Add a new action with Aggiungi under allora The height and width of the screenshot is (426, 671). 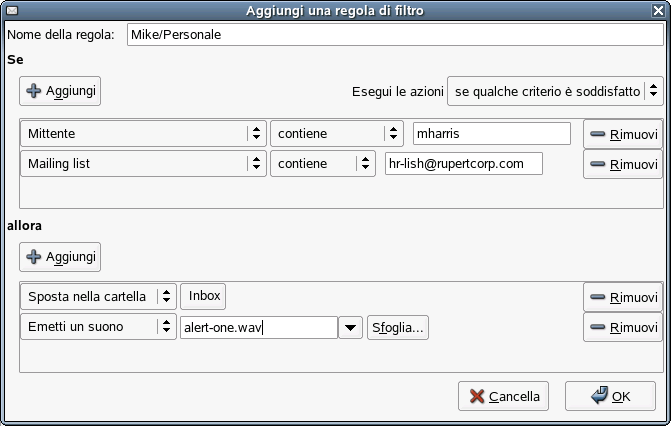(60, 257)
